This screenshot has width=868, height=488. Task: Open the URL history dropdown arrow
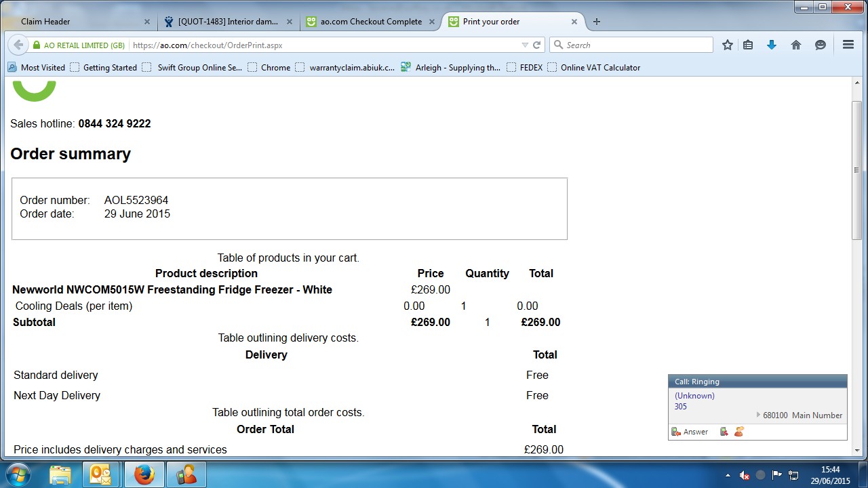point(524,45)
